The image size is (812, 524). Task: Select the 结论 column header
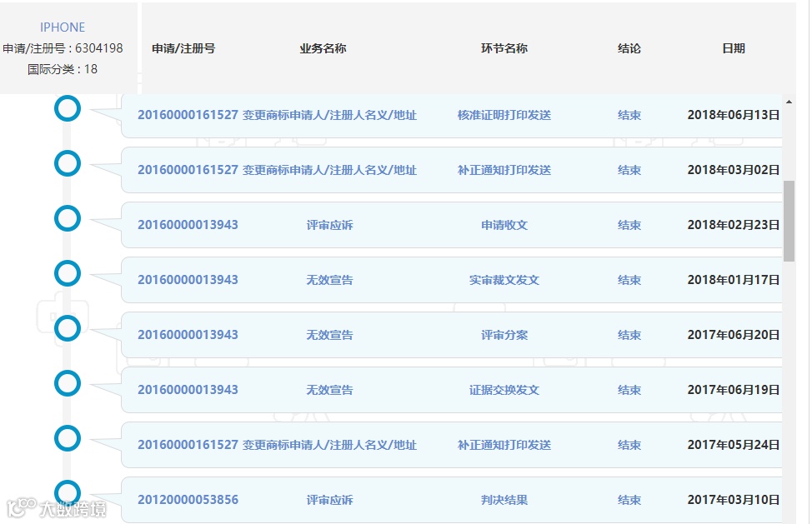point(629,48)
